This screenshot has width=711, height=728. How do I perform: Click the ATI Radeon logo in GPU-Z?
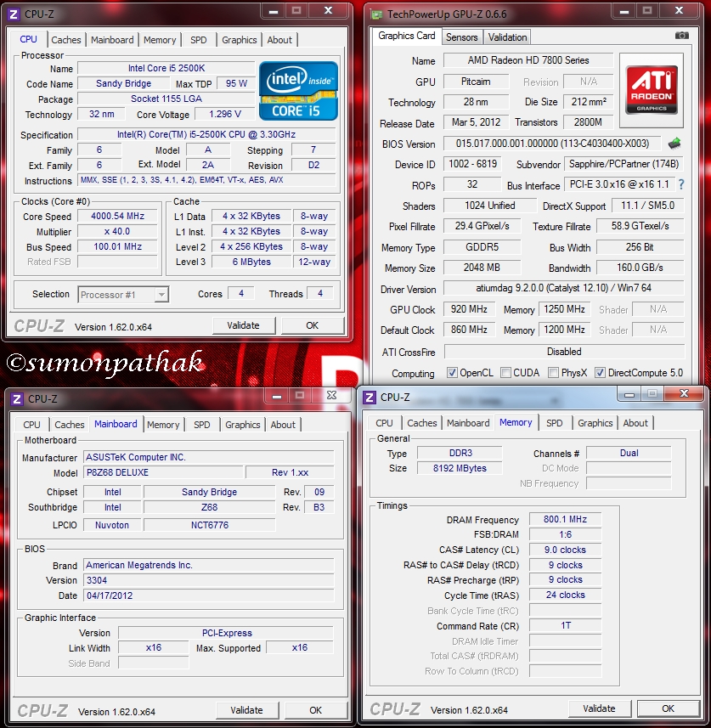point(651,90)
